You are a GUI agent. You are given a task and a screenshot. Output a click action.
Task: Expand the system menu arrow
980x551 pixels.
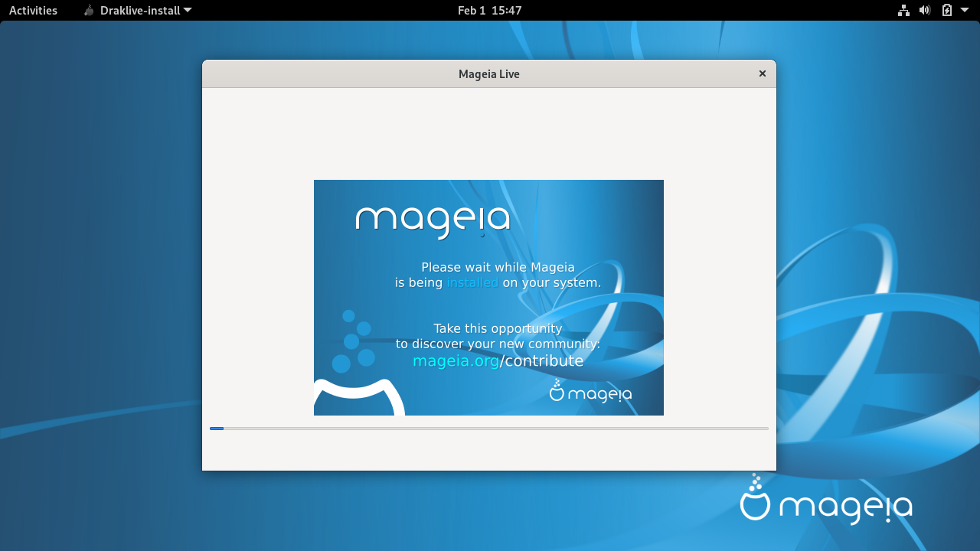tap(965, 10)
